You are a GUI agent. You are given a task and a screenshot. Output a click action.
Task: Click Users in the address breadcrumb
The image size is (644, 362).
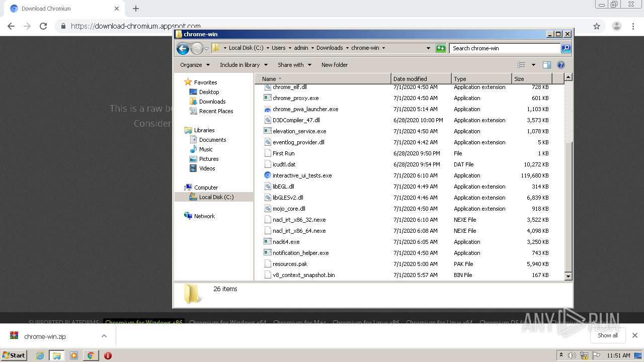(x=278, y=48)
